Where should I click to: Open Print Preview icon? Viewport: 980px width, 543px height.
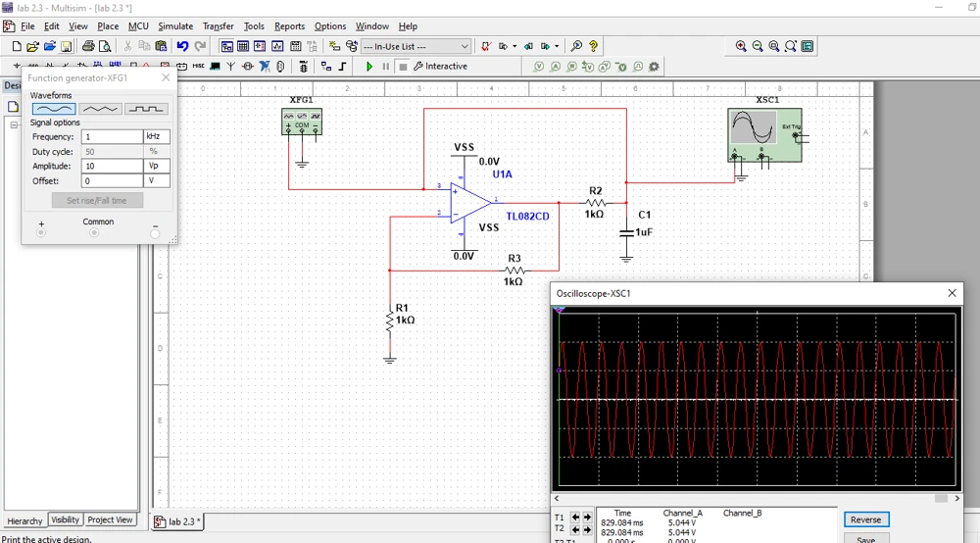pyautogui.click(x=105, y=46)
